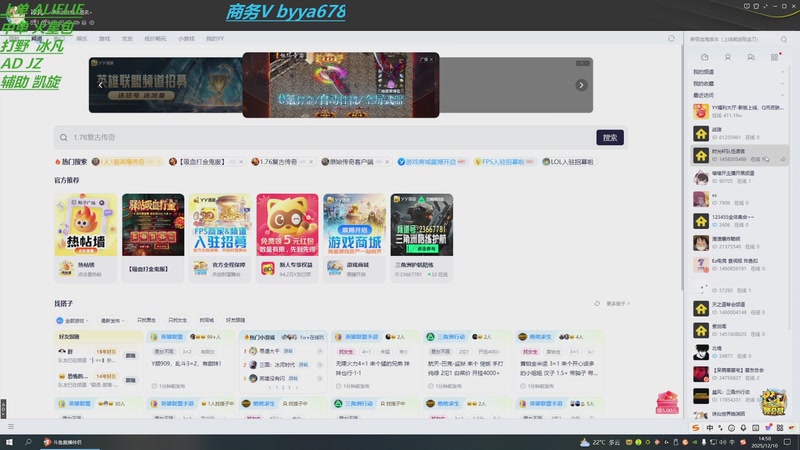The image size is (800, 450).
Task: Show the previous banner with left arrow
Action: click(101, 85)
